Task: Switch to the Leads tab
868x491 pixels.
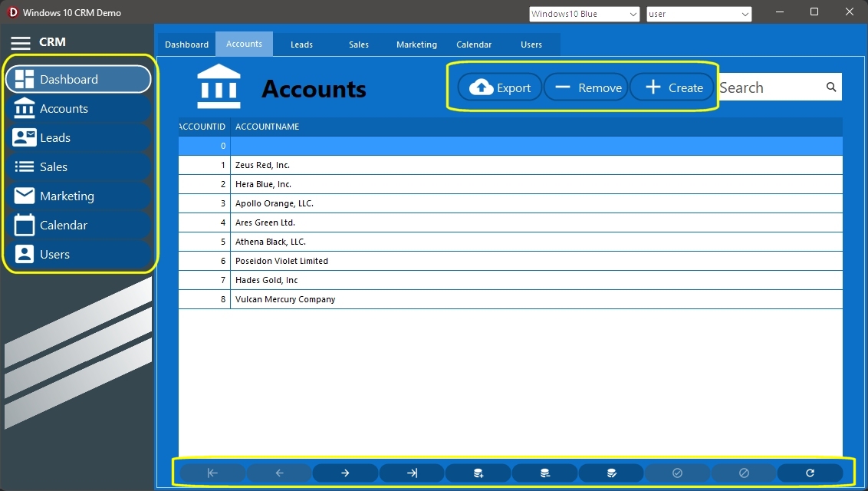Action: [x=301, y=44]
